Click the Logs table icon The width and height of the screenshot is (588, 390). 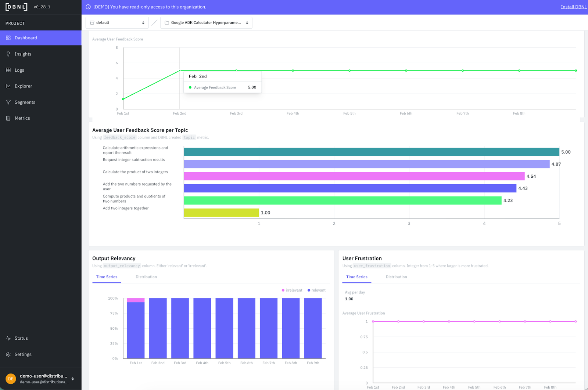[8, 70]
